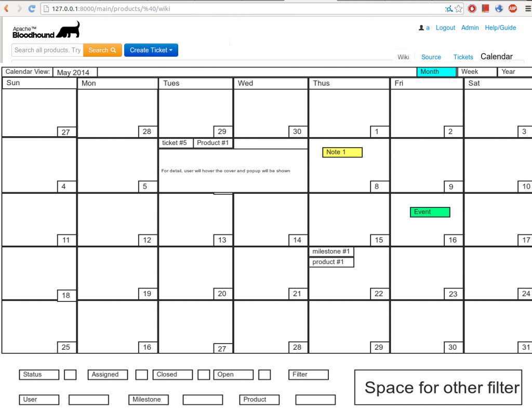Click the browser back arrow
Viewport: 532px width, 409px height.
(x=6, y=8)
